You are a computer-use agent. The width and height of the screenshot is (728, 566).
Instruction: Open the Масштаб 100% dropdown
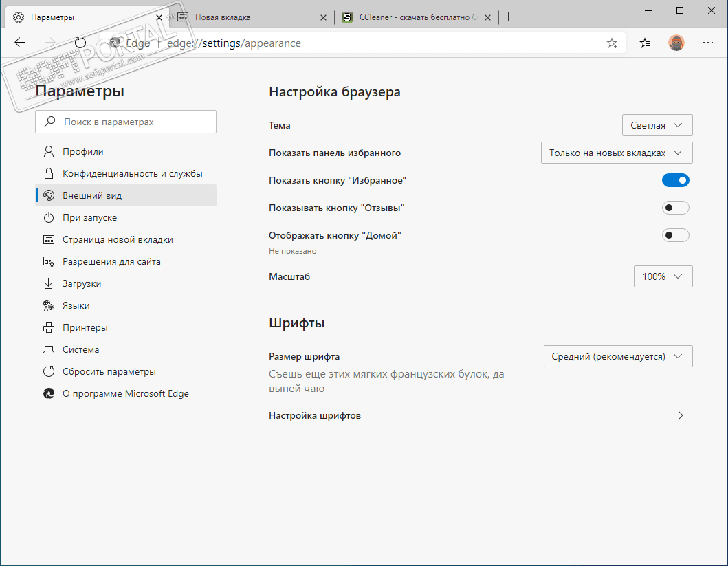click(x=663, y=276)
